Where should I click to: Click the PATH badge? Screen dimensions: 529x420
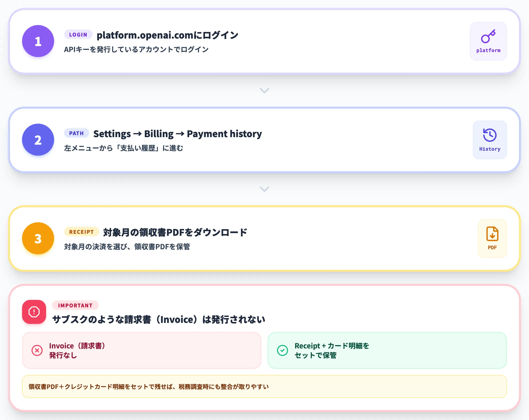tap(76, 133)
